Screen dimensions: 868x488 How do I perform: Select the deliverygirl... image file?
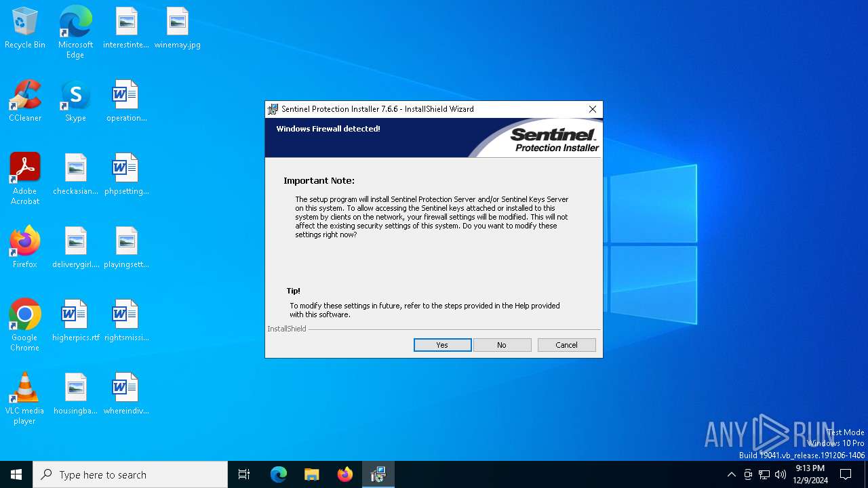pyautogui.click(x=75, y=247)
